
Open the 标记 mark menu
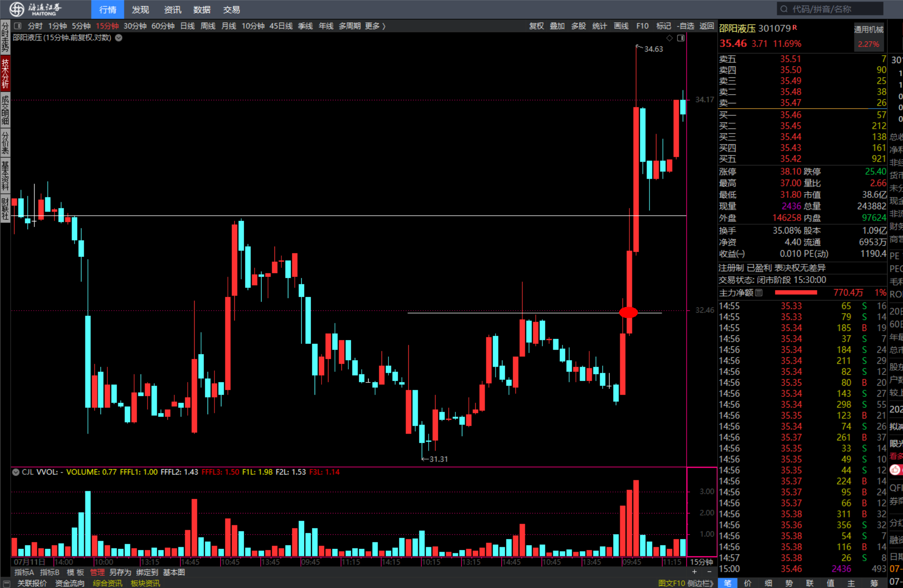pyautogui.click(x=663, y=26)
